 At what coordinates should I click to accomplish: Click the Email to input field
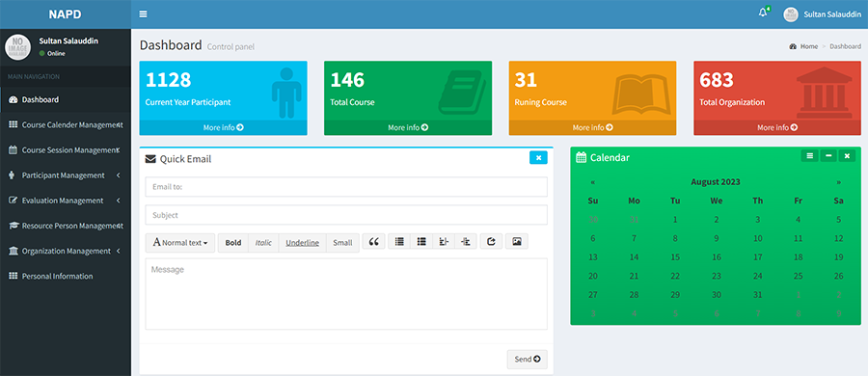346,187
